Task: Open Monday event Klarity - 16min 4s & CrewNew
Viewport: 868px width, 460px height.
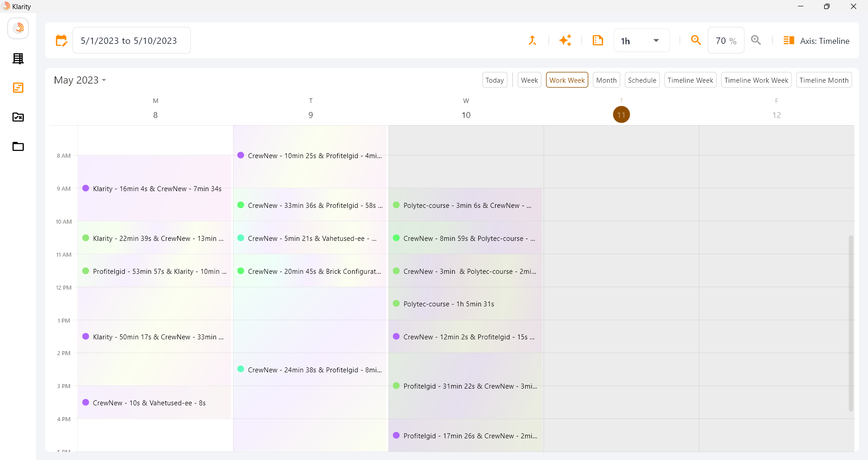Action: click(x=155, y=188)
